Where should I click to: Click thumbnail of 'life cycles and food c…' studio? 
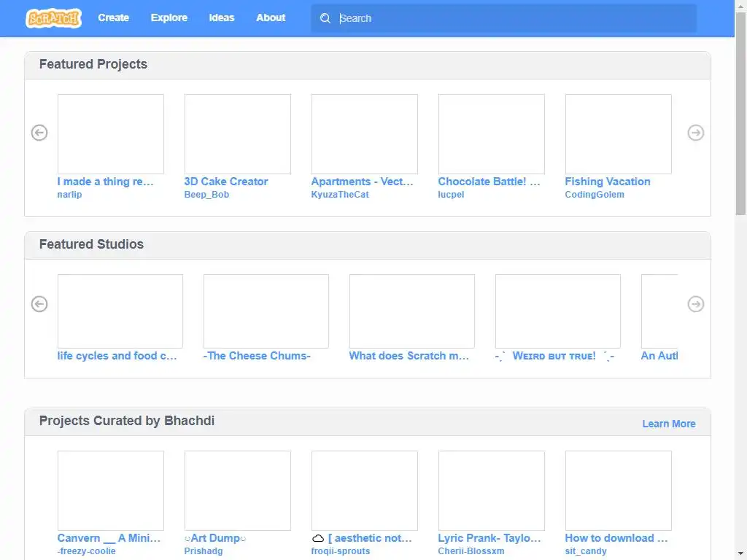pyautogui.click(x=120, y=311)
